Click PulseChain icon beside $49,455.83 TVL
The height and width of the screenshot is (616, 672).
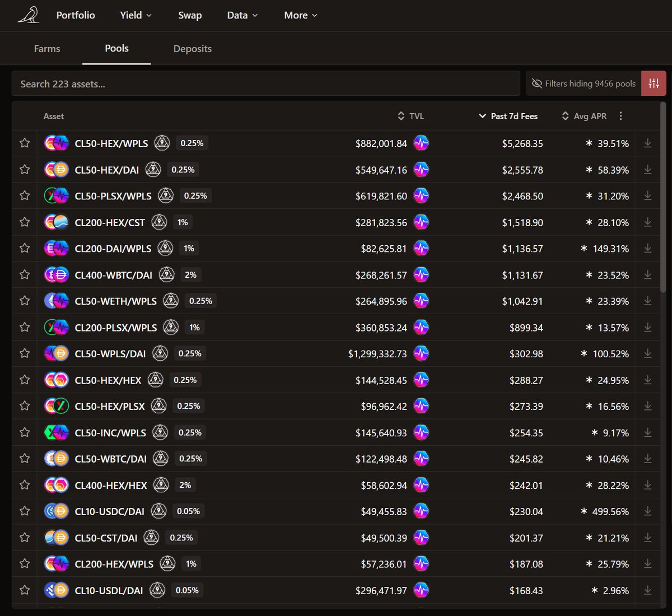[x=421, y=511]
